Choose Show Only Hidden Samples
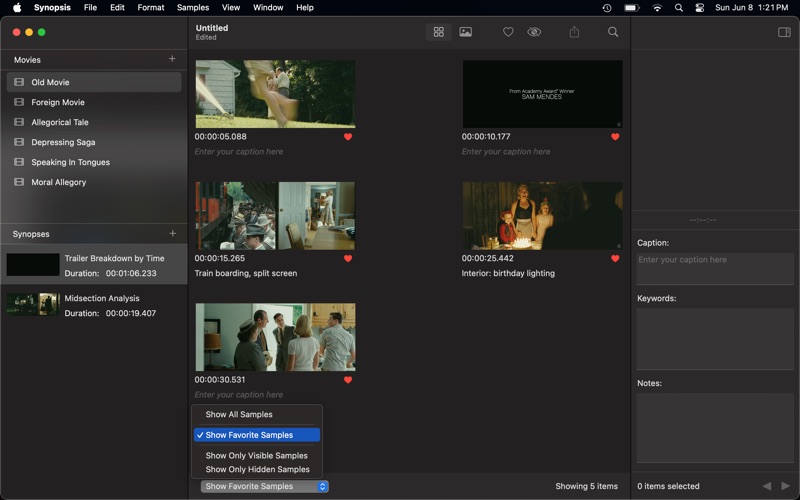 pos(257,469)
